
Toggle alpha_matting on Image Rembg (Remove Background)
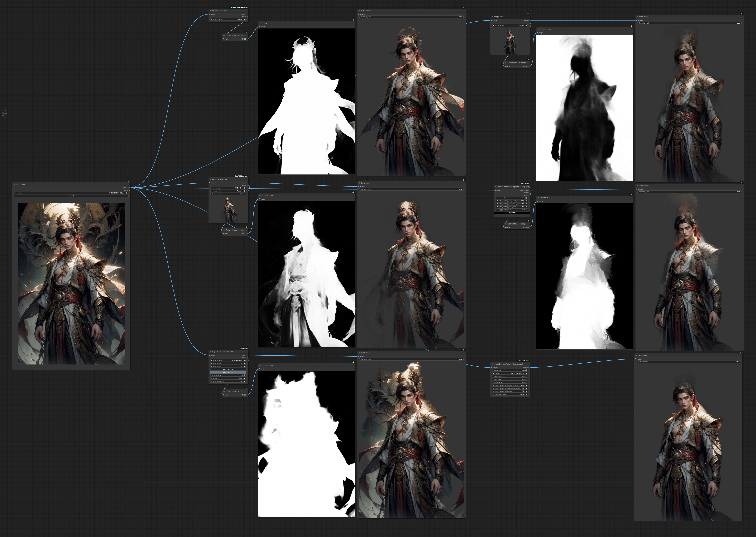coord(510,382)
